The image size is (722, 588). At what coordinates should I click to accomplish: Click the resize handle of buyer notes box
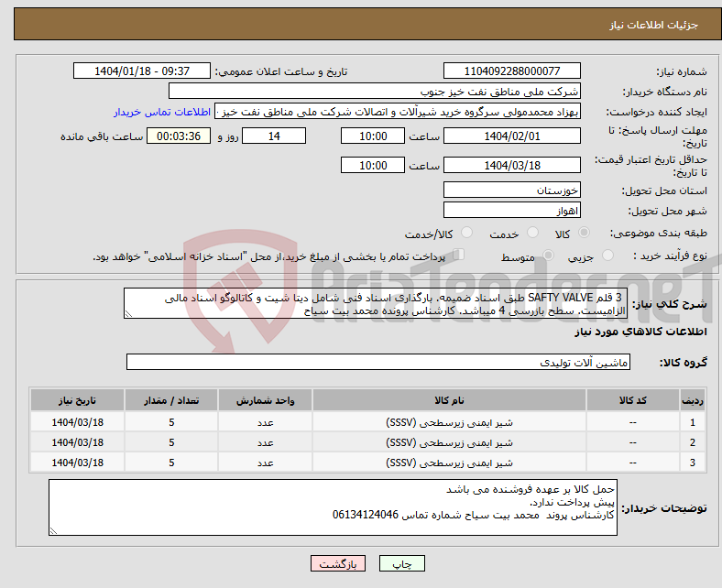pyautogui.click(x=54, y=530)
